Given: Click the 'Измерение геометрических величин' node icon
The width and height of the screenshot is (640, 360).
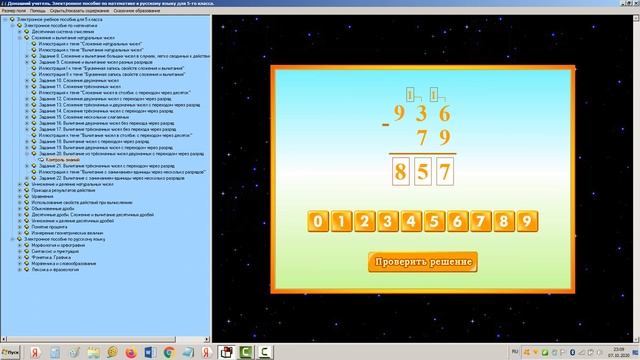Looking at the screenshot, I should coord(27,233).
